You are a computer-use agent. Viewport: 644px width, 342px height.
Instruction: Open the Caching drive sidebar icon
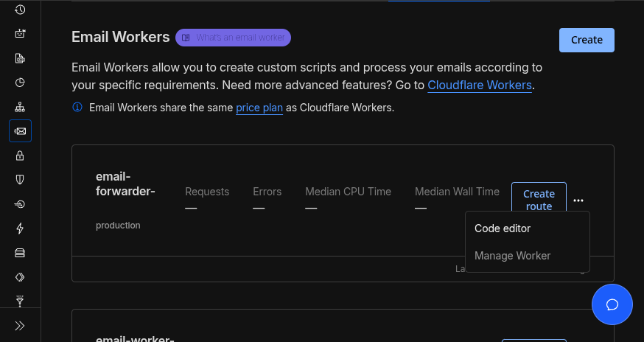pos(20,253)
